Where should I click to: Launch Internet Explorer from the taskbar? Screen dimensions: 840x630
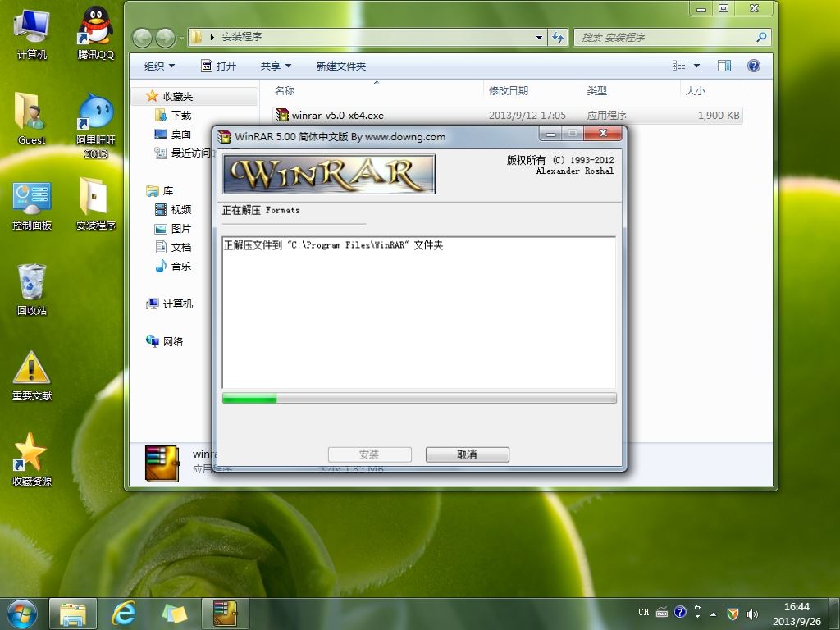click(x=124, y=614)
